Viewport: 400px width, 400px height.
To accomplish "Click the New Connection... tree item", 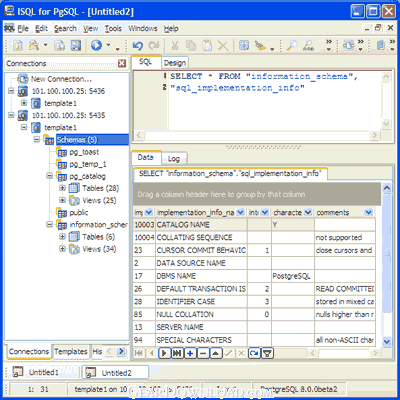I will [61, 79].
